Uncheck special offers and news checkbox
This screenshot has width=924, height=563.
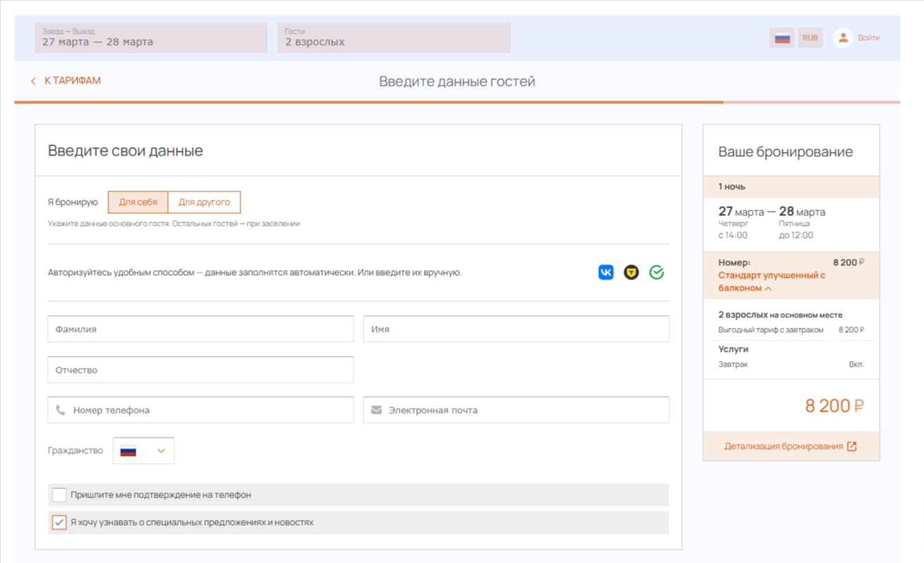click(60, 523)
